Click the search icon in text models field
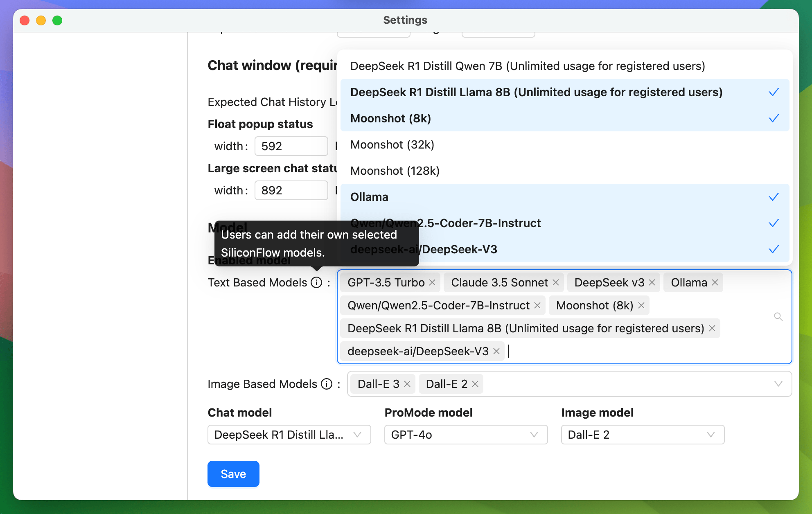The height and width of the screenshot is (514, 812). click(778, 317)
